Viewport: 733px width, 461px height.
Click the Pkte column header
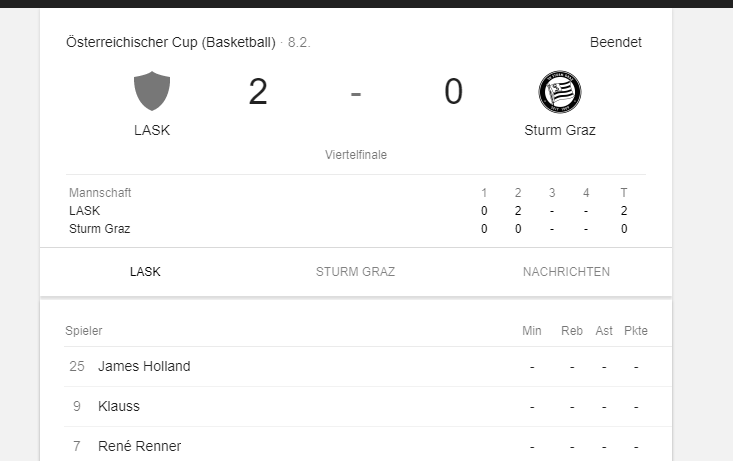click(636, 331)
